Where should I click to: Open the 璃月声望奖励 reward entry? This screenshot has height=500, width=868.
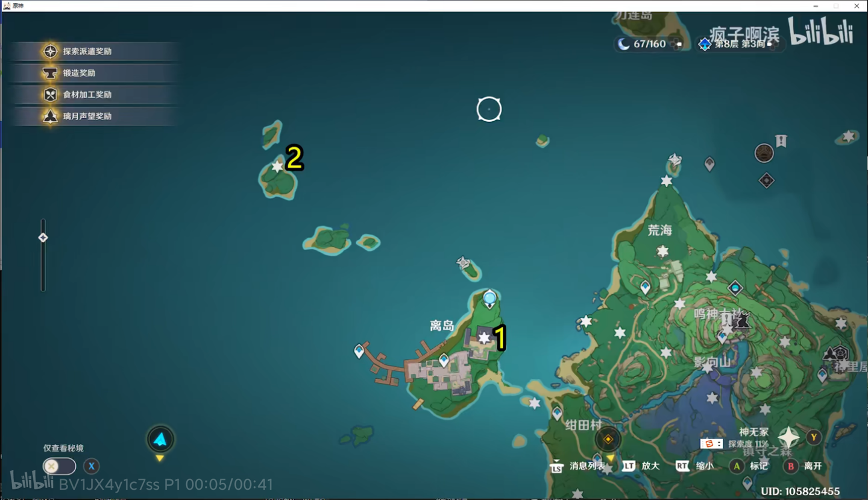tap(95, 116)
